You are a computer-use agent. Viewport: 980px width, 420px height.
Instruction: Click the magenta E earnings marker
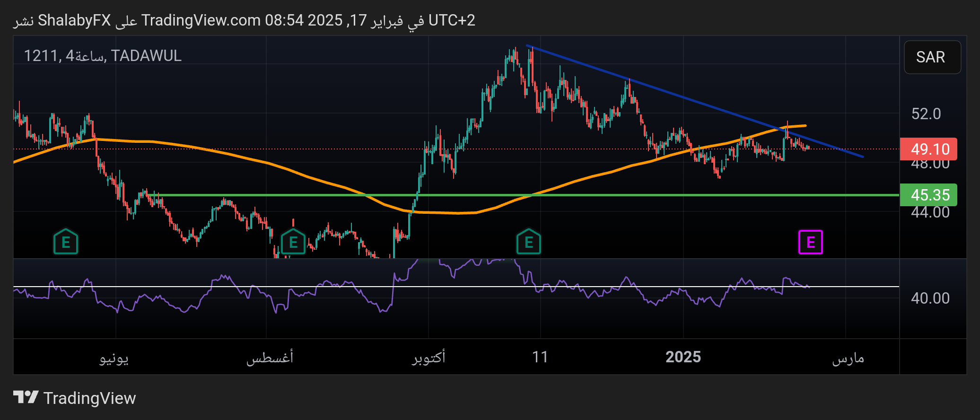click(x=810, y=242)
